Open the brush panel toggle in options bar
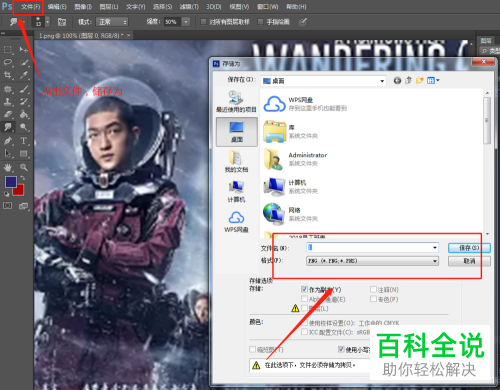Image resolution: width=500 pixels, height=390 pixels. coord(62,22)
